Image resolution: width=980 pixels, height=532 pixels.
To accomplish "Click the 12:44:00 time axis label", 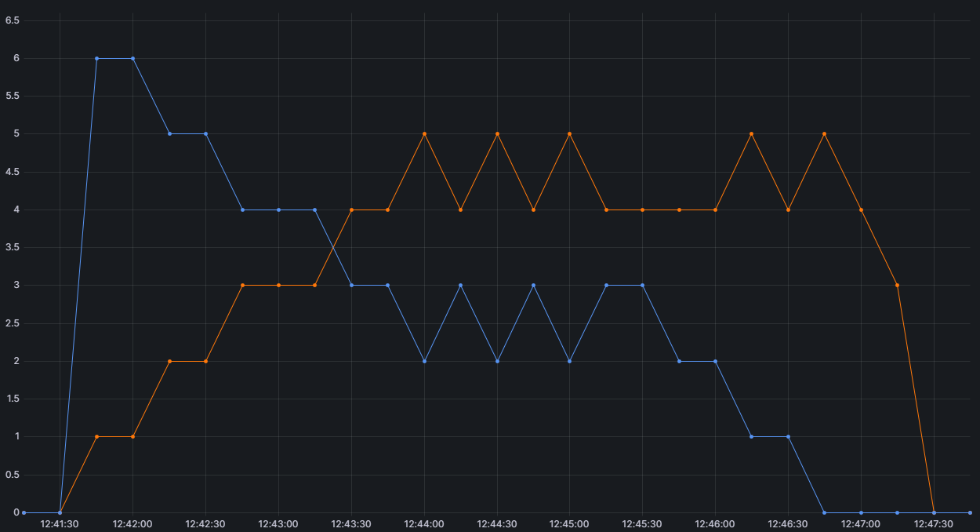I will coord(424,523).
